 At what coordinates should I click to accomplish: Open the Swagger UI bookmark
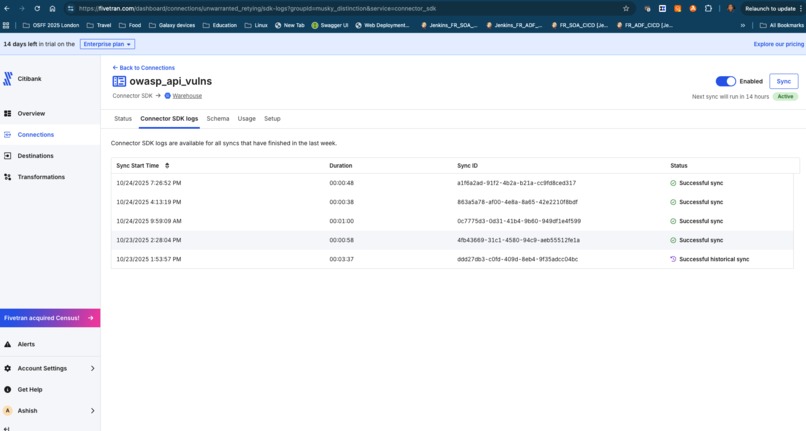[x=329, y=25]
